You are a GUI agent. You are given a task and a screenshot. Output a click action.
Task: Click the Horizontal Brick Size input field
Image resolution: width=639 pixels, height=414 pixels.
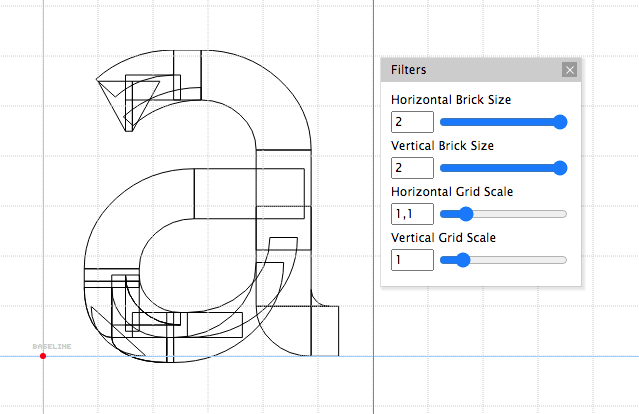[x=412, y=122]
